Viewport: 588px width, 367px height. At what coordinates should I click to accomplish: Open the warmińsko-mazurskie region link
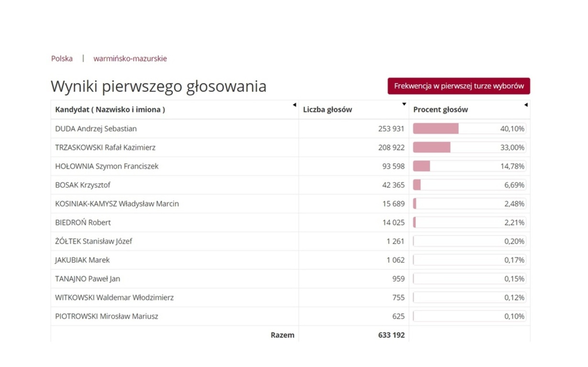[x=130, y=58]
